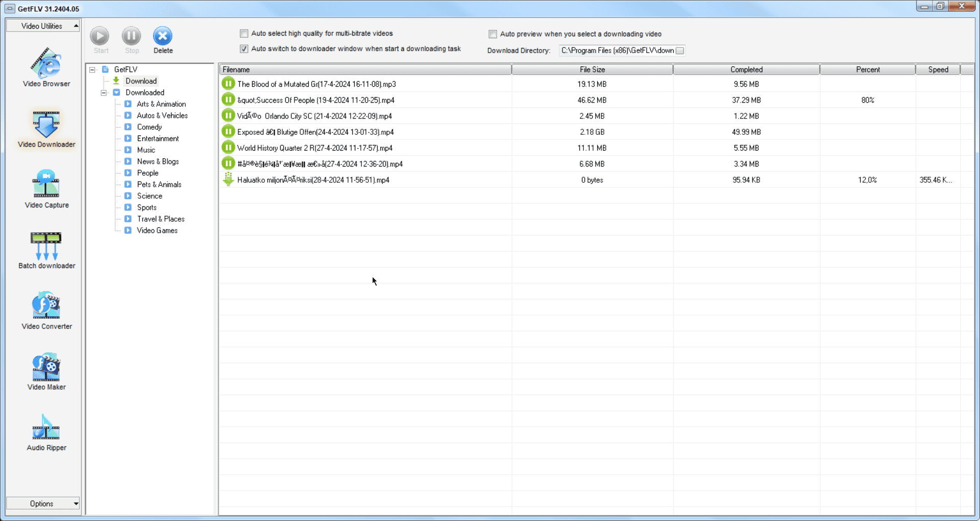Viewport: 980px width, 521px height.
Task: Click the Stop download button
Action: tap(132, 40)
